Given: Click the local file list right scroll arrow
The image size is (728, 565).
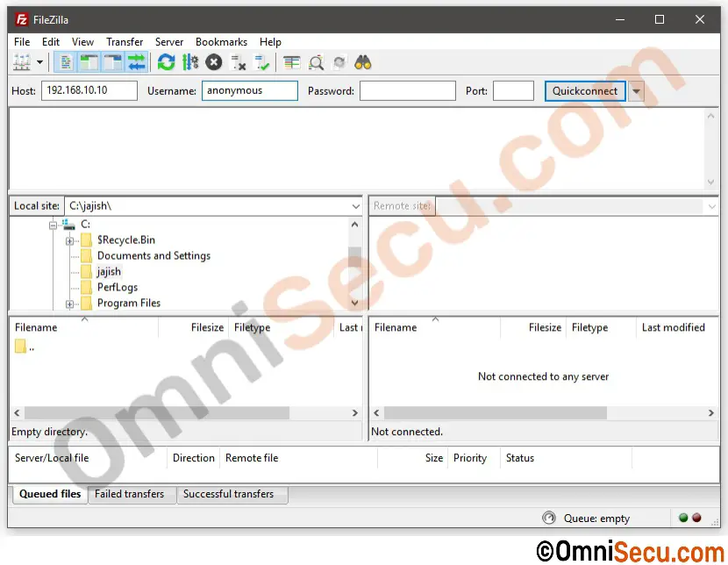Looking at the screenshot, I should click(x=355, y=412).
